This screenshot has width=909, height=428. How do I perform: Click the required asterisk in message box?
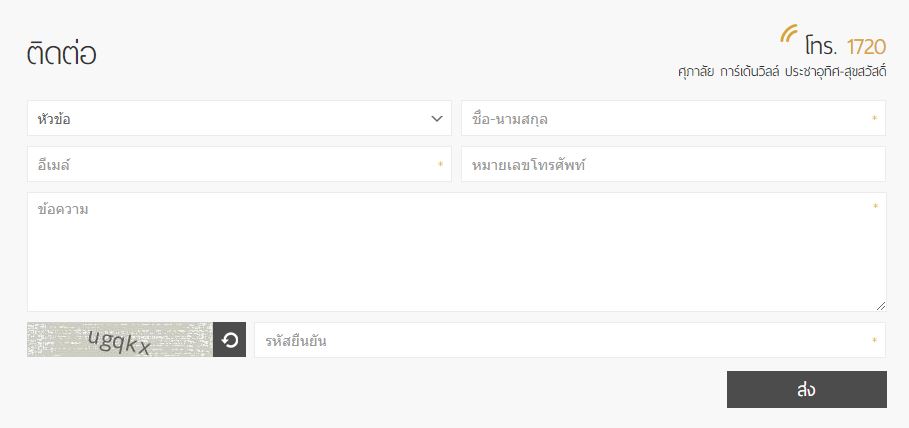click(x=875, y=208)
